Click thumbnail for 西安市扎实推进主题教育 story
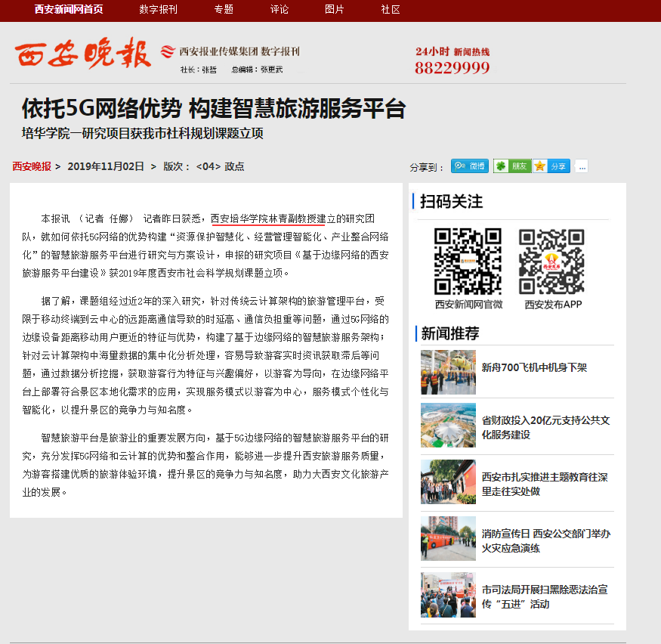This screenshot has height=644, width=661. click(448, 481)
